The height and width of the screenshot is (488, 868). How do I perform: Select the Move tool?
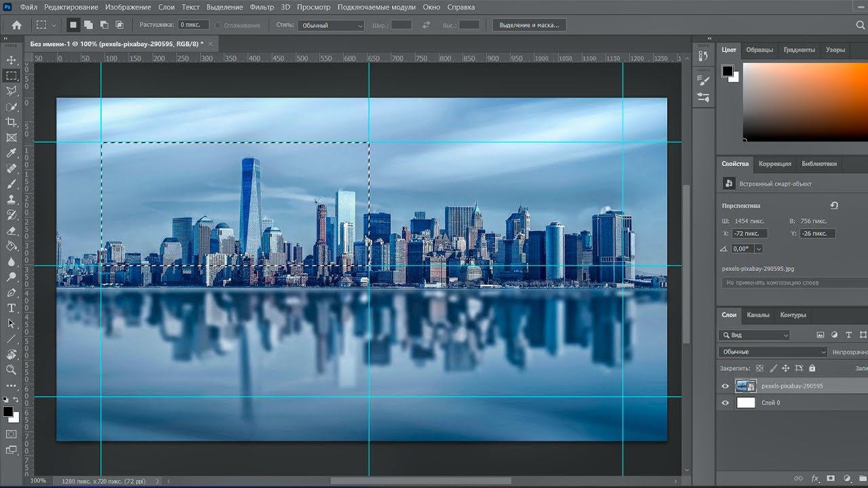click(12, 60)
